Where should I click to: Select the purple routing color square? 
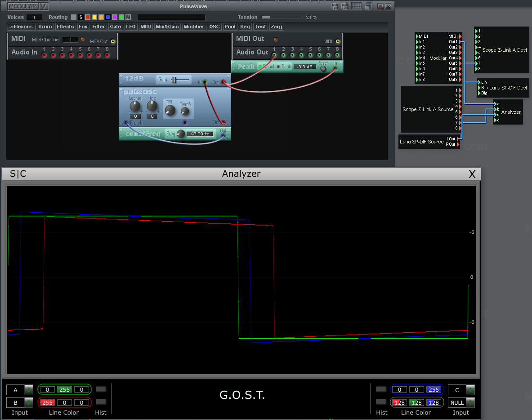tap(115, 17)
